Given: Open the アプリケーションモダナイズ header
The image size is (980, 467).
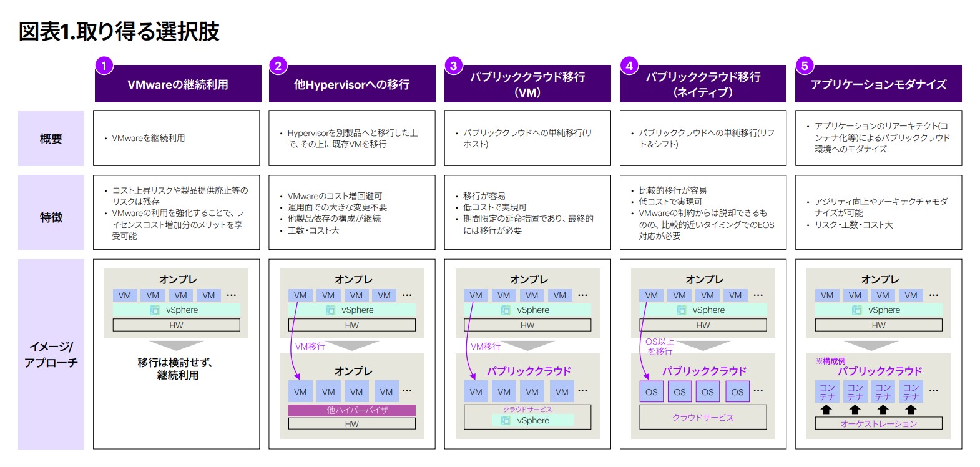Looking at the screenshot, I should pyautogui.click(x=878, y=84).
